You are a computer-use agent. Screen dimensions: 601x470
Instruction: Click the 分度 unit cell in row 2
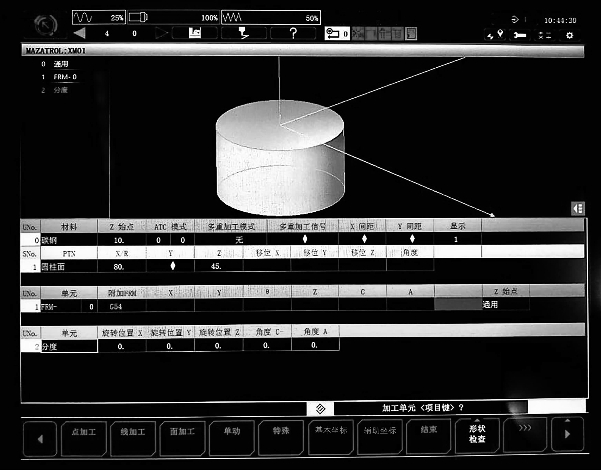point(69,347)
